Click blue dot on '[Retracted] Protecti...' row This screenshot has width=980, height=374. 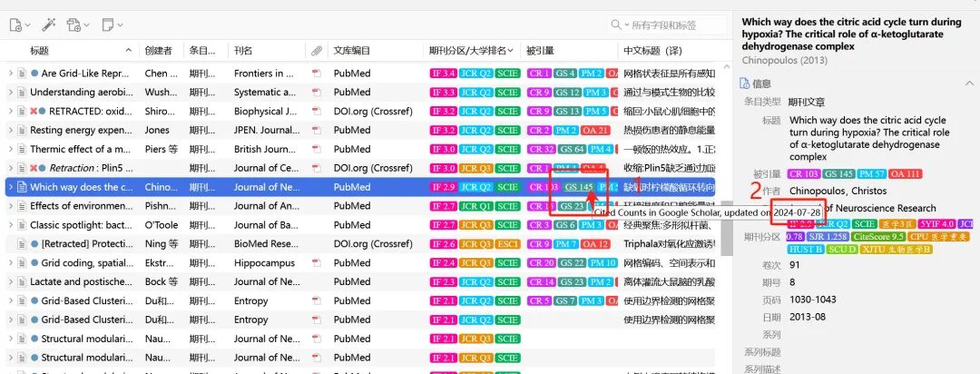click(x=34, y=244)
